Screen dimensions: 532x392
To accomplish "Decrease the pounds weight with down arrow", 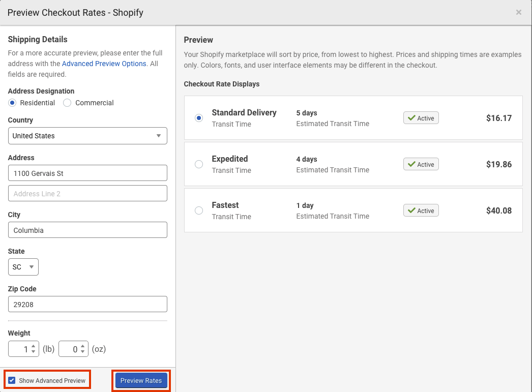I will [33, 352].
